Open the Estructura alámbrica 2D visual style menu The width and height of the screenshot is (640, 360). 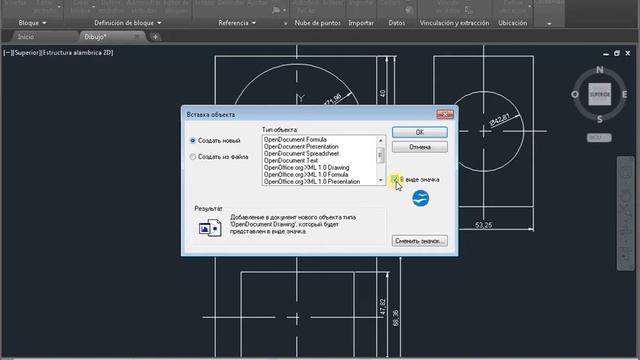point(77,53)
